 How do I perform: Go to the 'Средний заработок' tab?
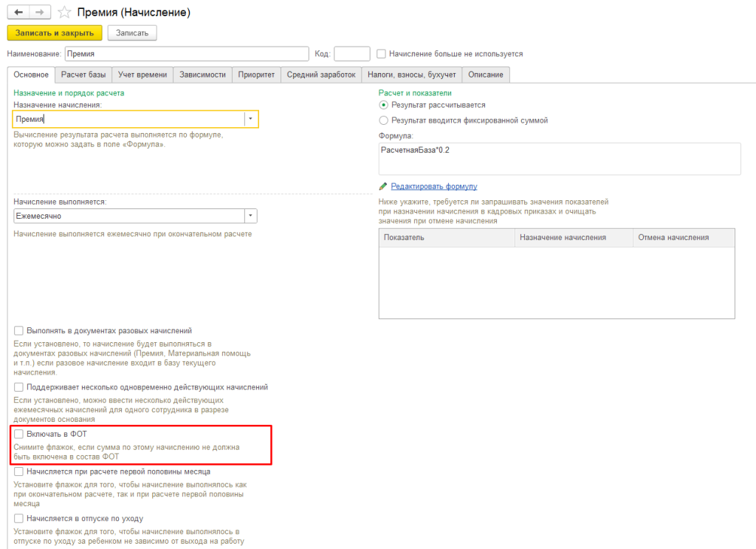tap(321, 75)
